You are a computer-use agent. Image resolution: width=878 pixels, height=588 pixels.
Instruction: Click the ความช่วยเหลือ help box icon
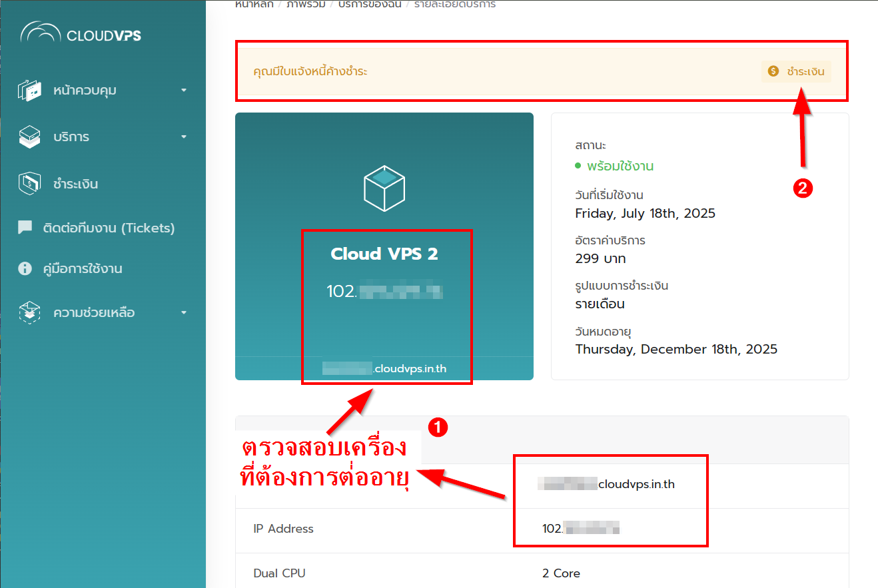29,312
